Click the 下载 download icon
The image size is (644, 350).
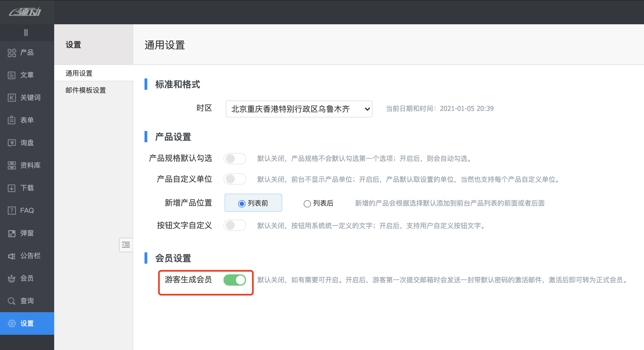coord(12,188)
